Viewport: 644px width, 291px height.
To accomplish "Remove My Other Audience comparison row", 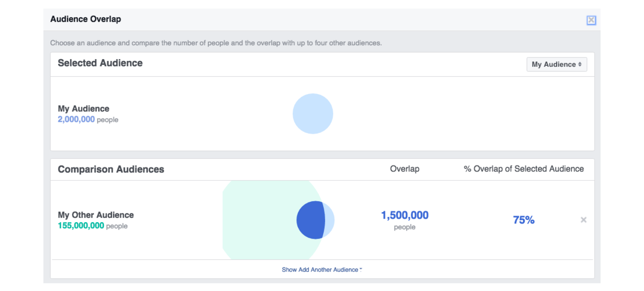I will pyautogui.click(x=583, y=220).
